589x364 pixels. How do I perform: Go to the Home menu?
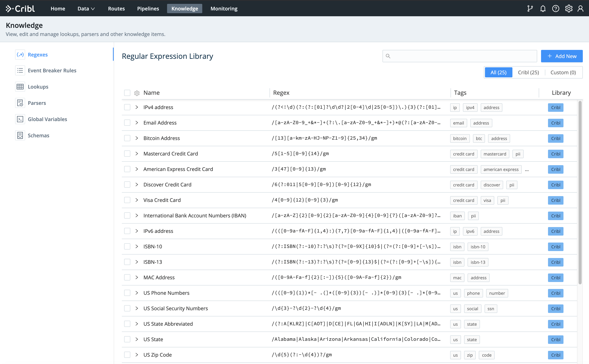click(58, 9)
